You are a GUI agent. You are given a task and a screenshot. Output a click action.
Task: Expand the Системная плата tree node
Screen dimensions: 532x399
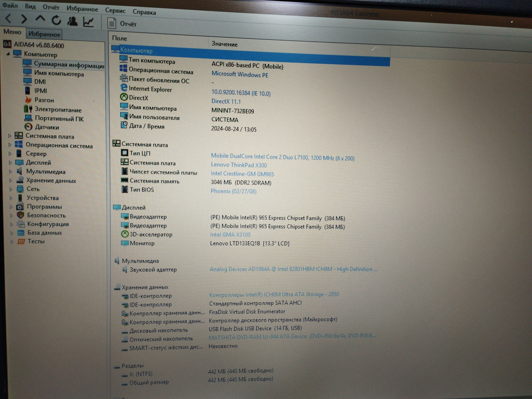pyautogui.click(x=10, y=136)
